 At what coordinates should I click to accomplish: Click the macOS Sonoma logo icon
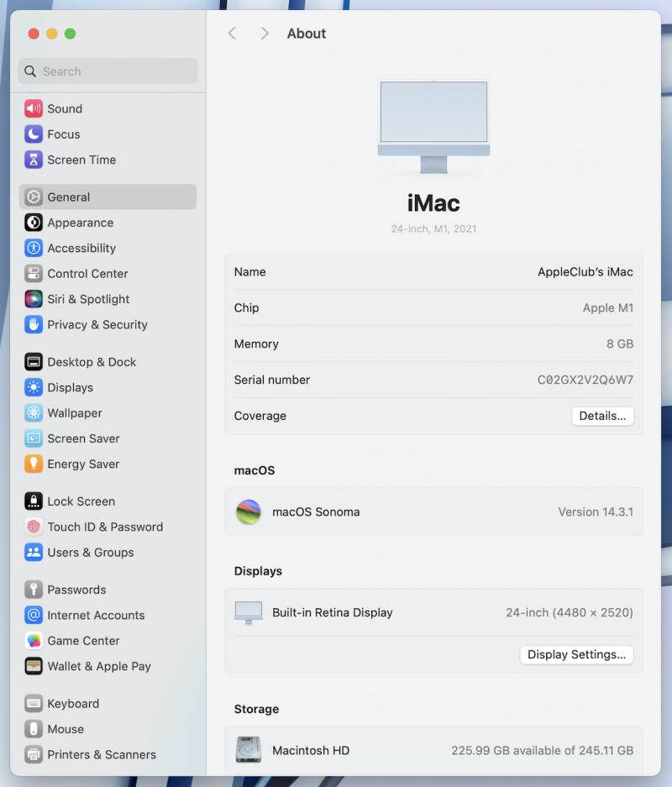click(249, 512)
